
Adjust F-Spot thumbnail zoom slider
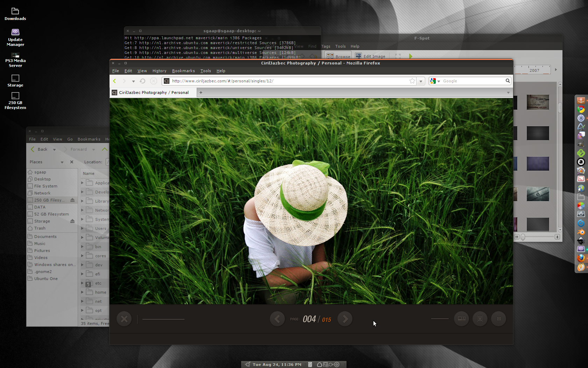(x=523, y=237)
